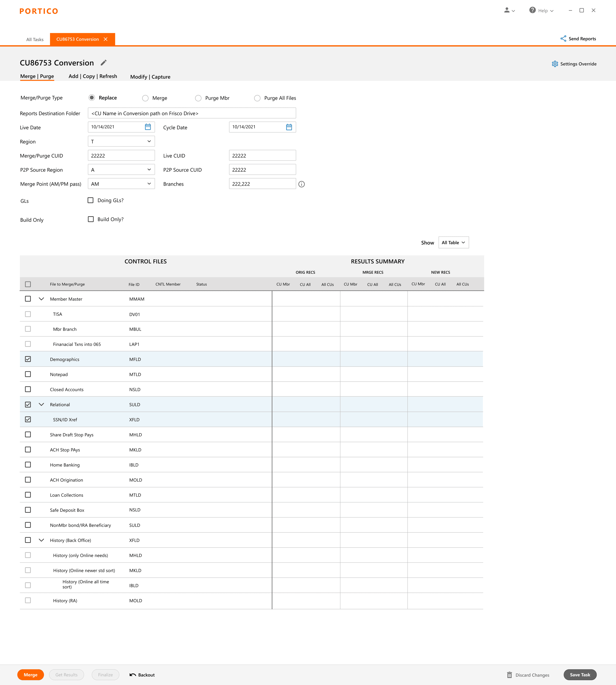Enable the Doing GLs checkbox
Image resolution: width=616 pixels, height=685 pixels.
pos(91,200)
